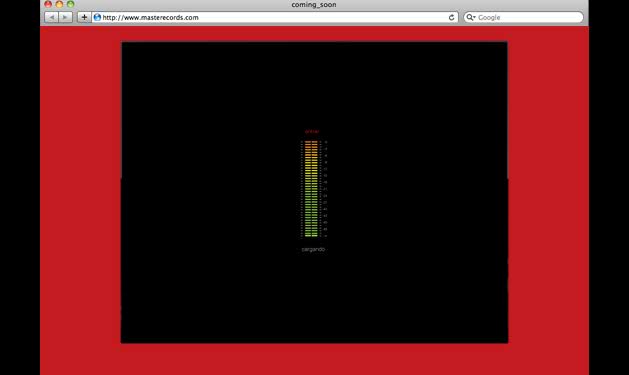Add a bookmark with the plus button
629x375 pixels.
pos(84,17)
